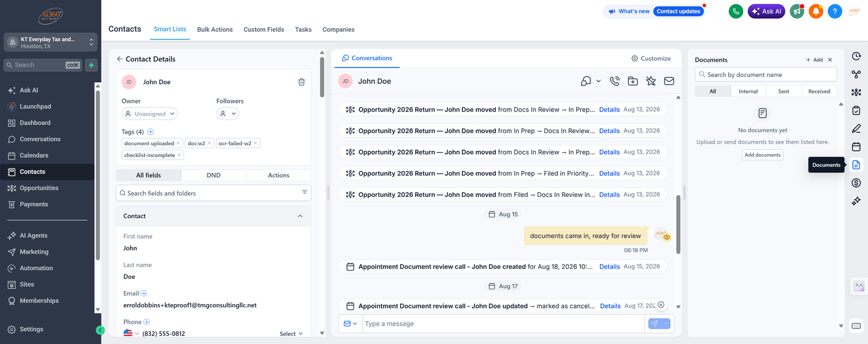Open Marketing in the sidebar

coord(34,252)
